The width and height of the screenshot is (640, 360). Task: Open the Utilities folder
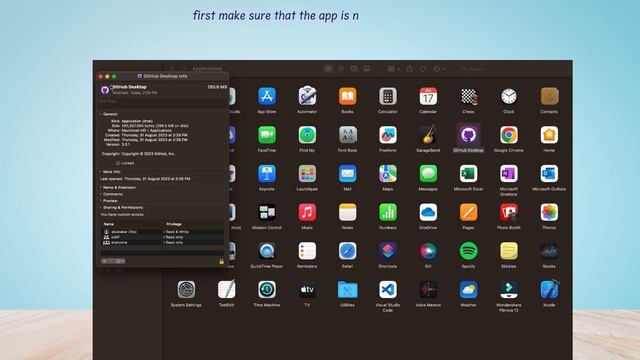(x=347, y=290)
